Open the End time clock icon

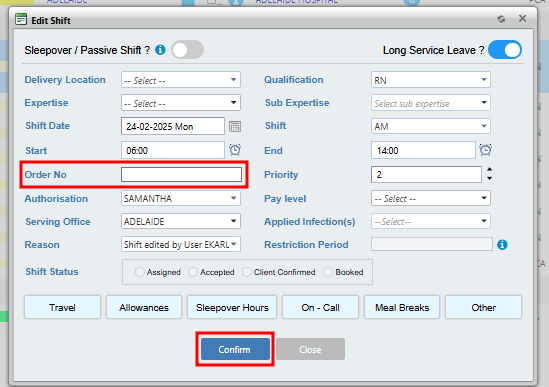coord(486,150)
